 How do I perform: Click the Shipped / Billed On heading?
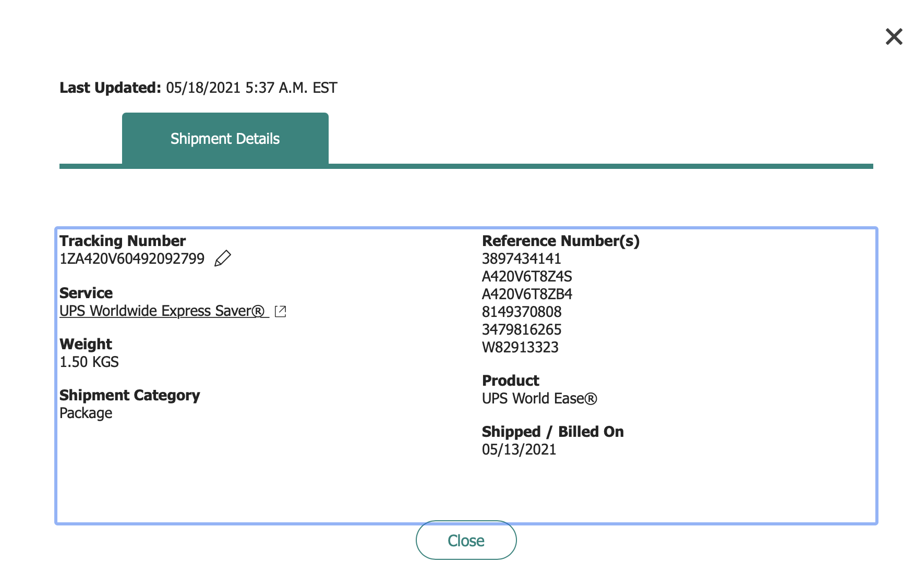pyautogui.click(x=553, y=432)
